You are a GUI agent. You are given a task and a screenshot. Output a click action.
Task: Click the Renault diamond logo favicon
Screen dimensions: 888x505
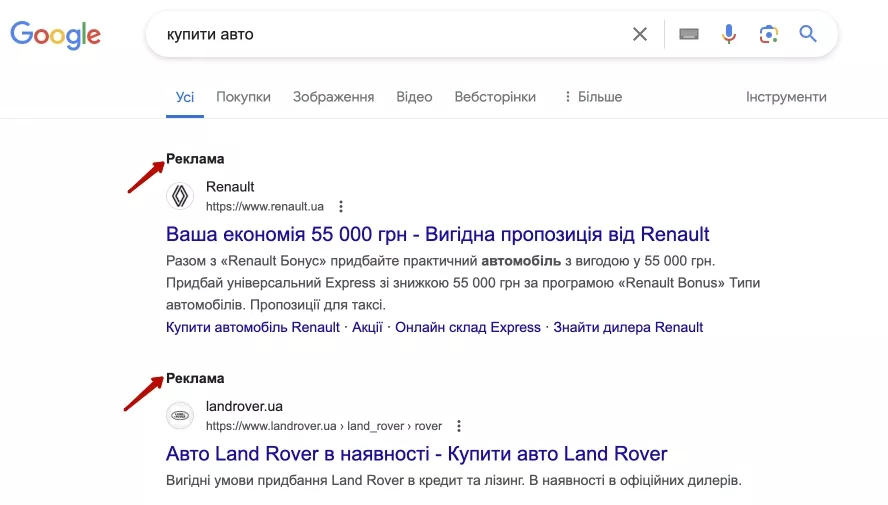[x=180, y=196]
